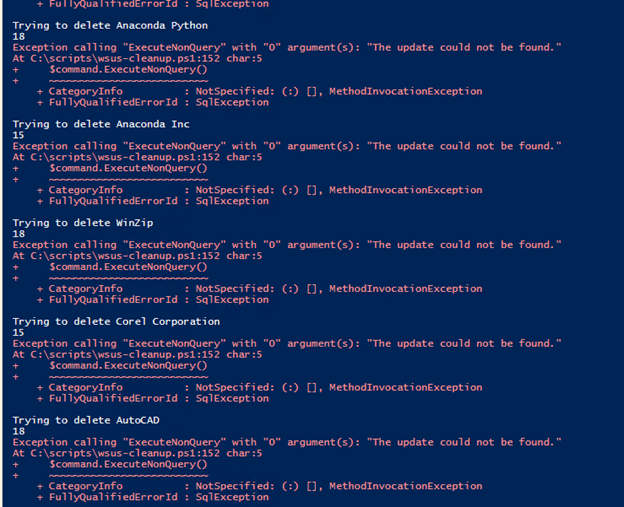Click the number 18 under WinZip
This screenshot has width=624, height=507.
[x=19, y=234]
